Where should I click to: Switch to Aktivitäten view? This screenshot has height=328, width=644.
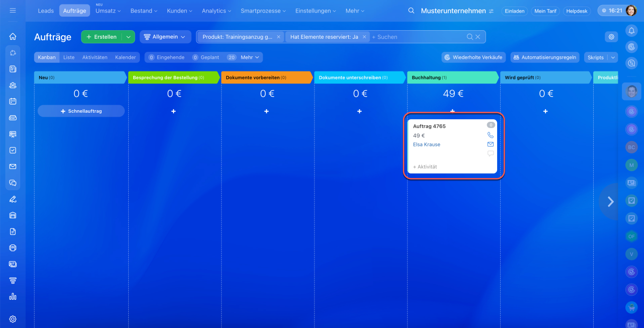(x=95, y=57)
